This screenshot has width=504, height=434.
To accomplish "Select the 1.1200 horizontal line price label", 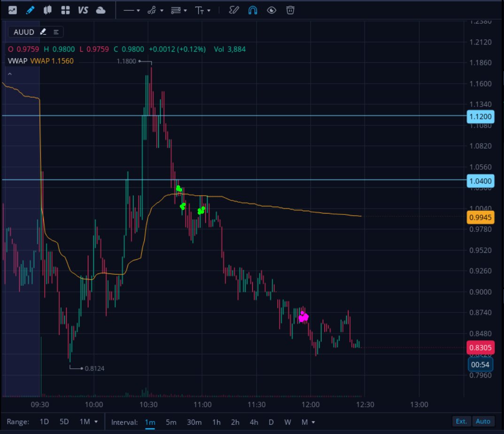I will pos(480,116).
